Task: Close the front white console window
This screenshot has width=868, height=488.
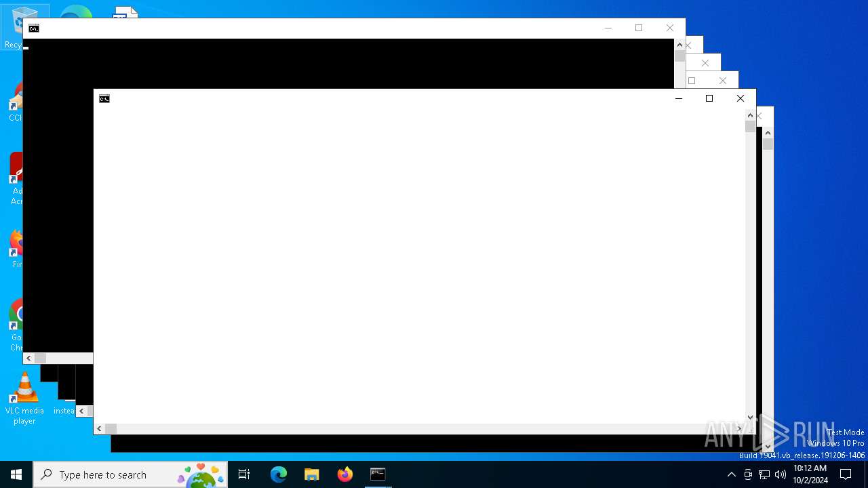Action: pyautogui.click(x=741, y=98)
